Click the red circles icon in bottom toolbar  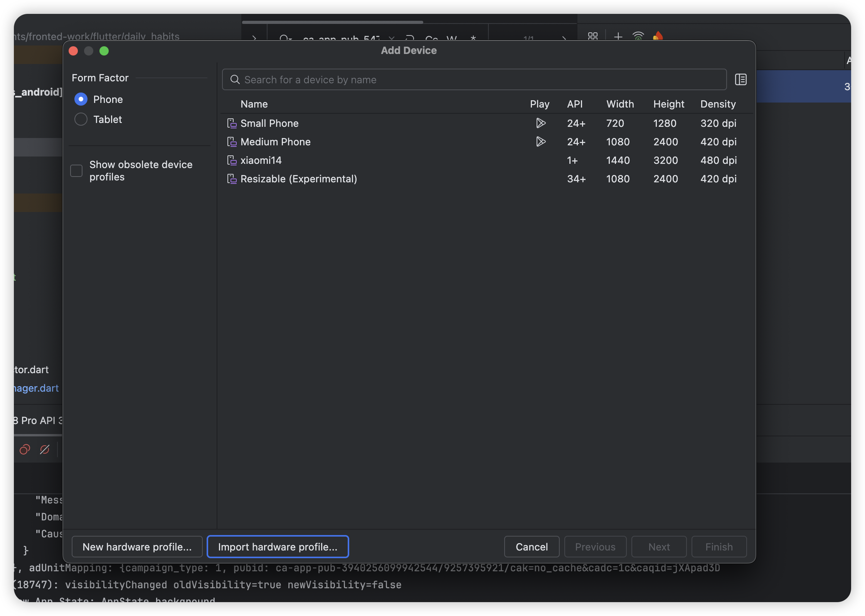click(25, 449)
